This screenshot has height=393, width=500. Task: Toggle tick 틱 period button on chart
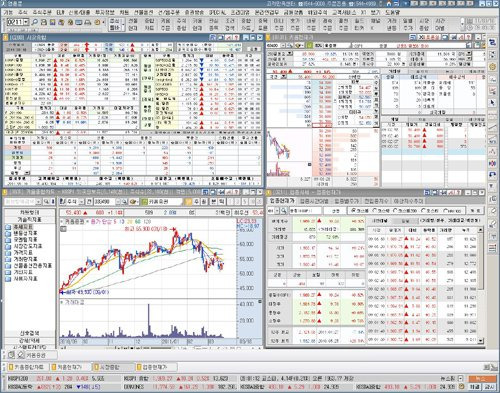221,202
